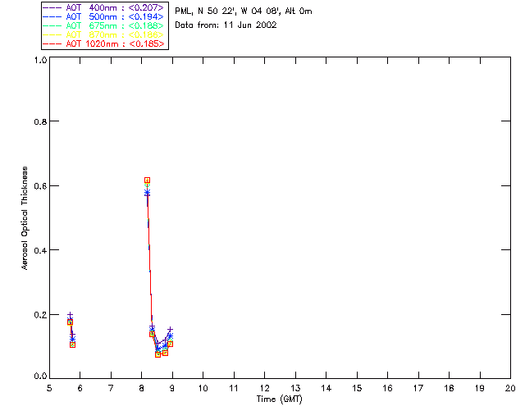Click the x-axis tick label 9

click(x=172, y=388)
